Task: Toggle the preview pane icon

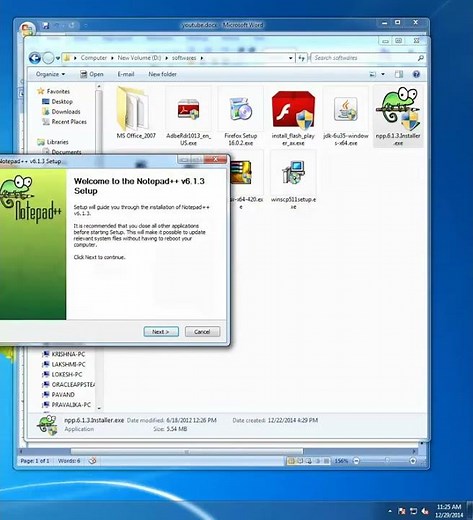Action: 399,74
